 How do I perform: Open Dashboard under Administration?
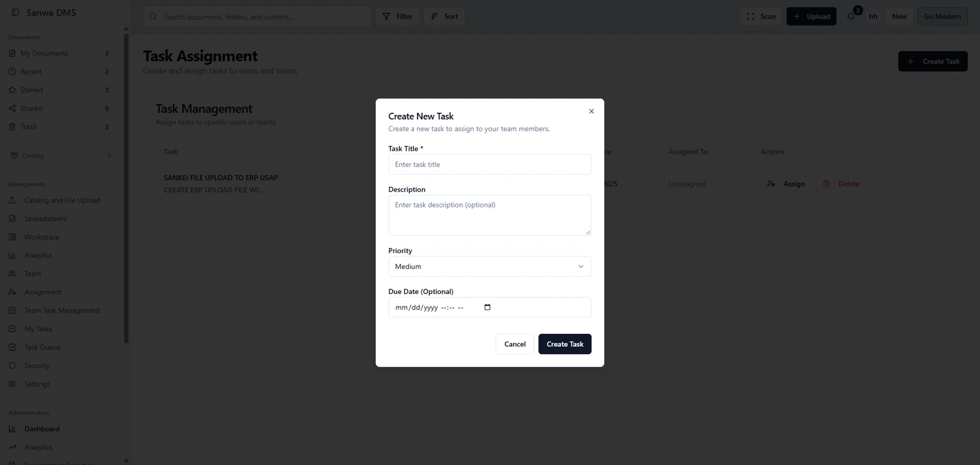(x=42, y=429)
